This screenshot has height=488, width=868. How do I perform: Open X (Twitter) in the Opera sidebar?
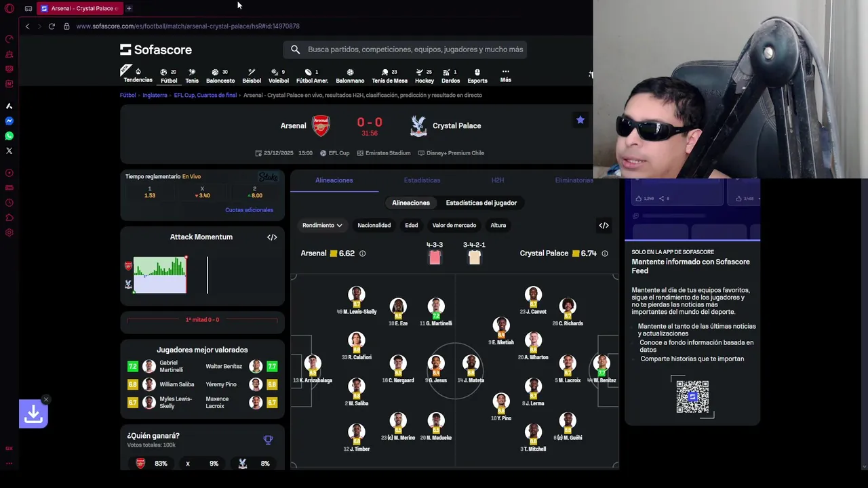click(x=9, y=151)
